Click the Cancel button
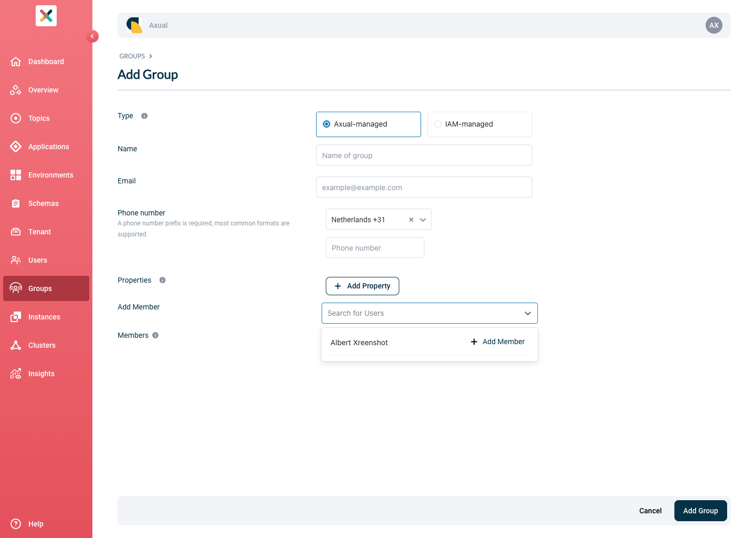This screenshot has width=756, height=538. tap(650, 511)
